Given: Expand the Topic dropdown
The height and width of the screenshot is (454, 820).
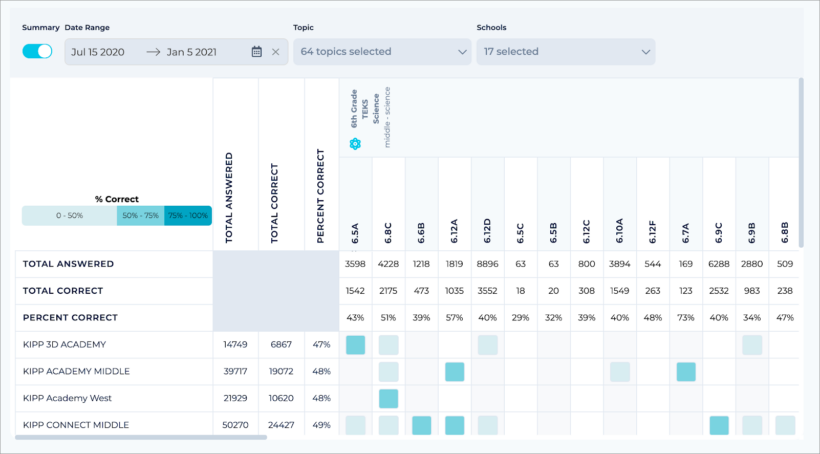Looking at the screenshot, I should point(384,52).
